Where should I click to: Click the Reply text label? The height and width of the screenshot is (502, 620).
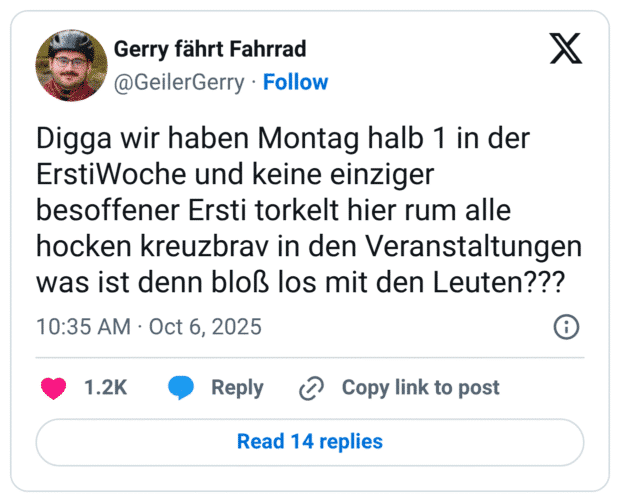[237, 388]
